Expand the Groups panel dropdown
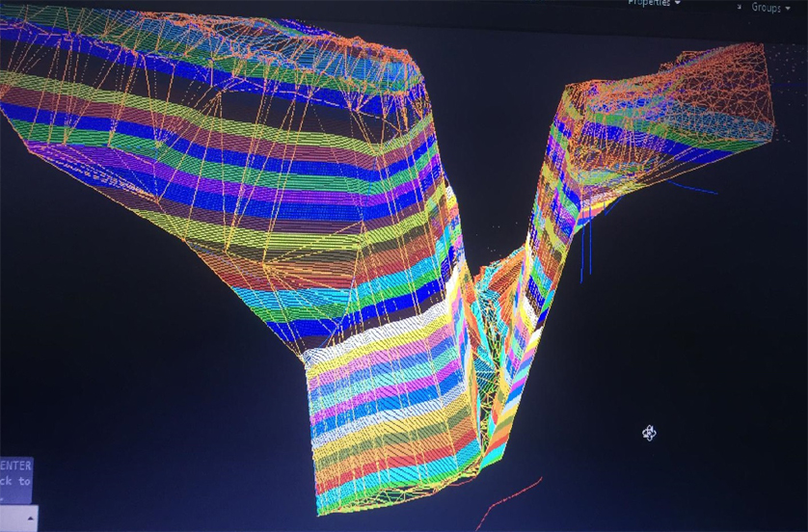 click(x=768, y=8)
